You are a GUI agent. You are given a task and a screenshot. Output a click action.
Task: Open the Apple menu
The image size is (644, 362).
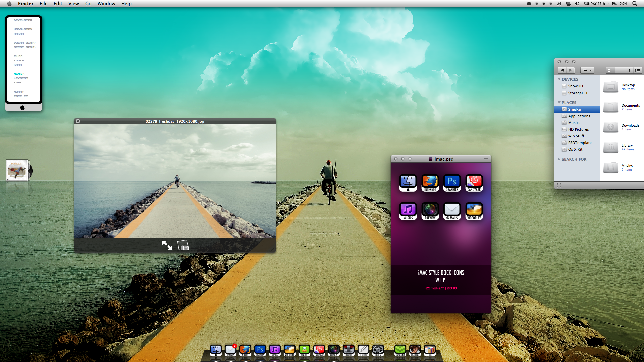tap(9, 4)
